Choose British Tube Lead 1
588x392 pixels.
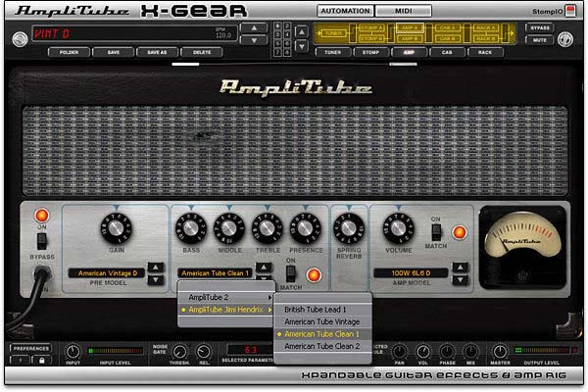point(322,310)
